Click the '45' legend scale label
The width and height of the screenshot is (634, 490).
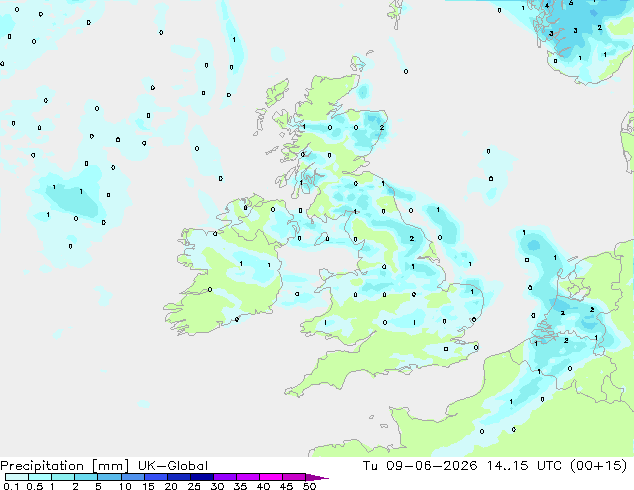click(286, 486)
